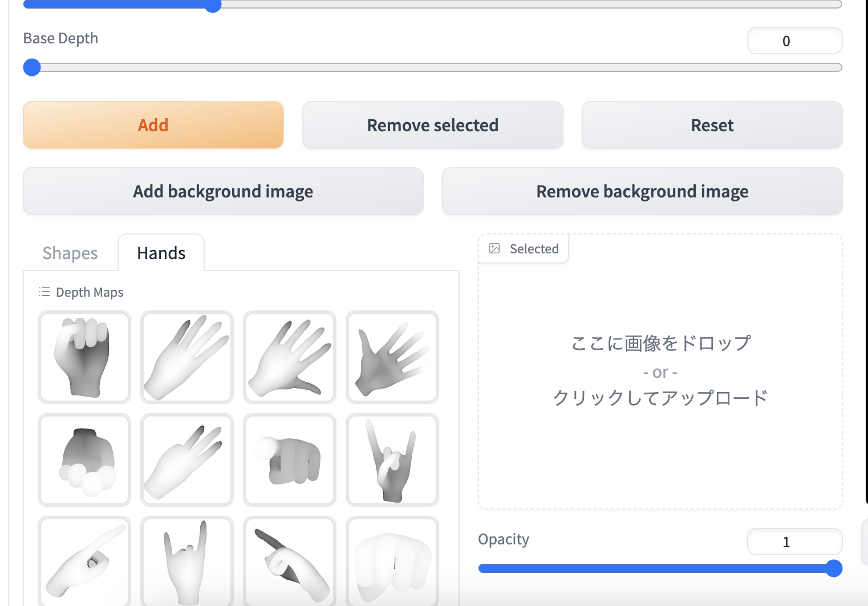The image size is (868, 606).
Task: Click the image upload drop zone
Action: 660,371
